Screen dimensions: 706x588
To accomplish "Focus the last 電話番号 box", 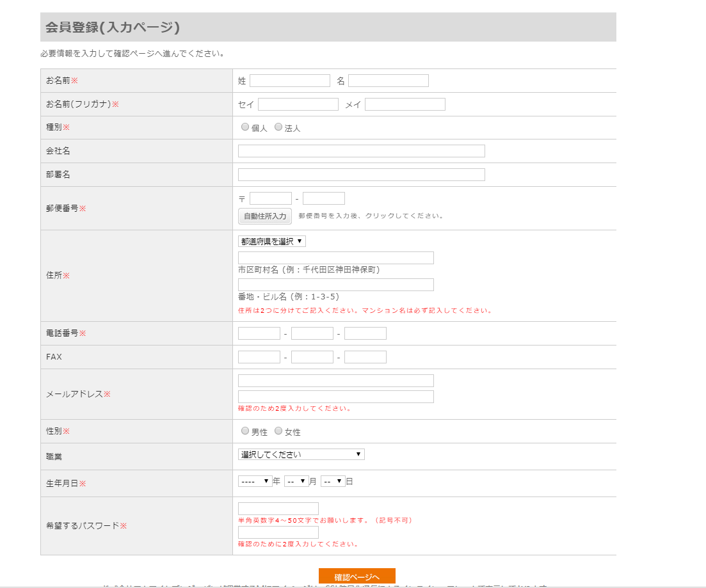I will pyautogui.click(x=365, y=333).
